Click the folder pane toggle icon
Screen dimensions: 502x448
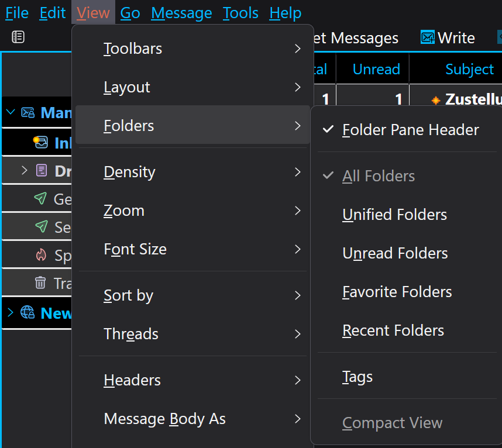click(18, 37)
